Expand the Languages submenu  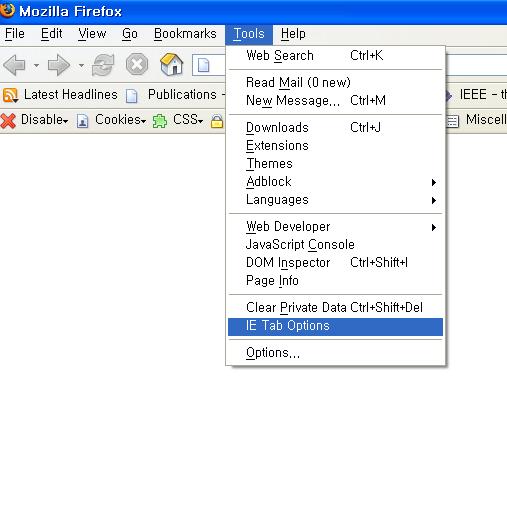click(335, 200)
